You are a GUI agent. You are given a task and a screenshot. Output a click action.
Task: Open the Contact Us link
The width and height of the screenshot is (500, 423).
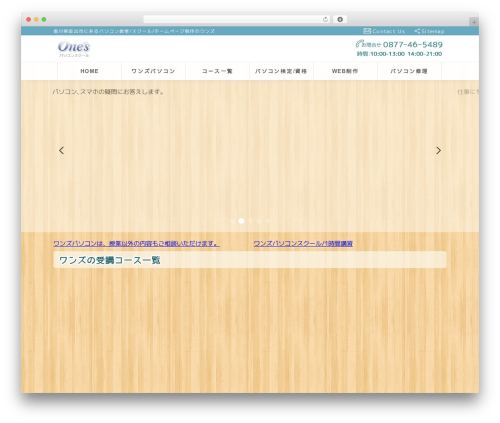388,31
